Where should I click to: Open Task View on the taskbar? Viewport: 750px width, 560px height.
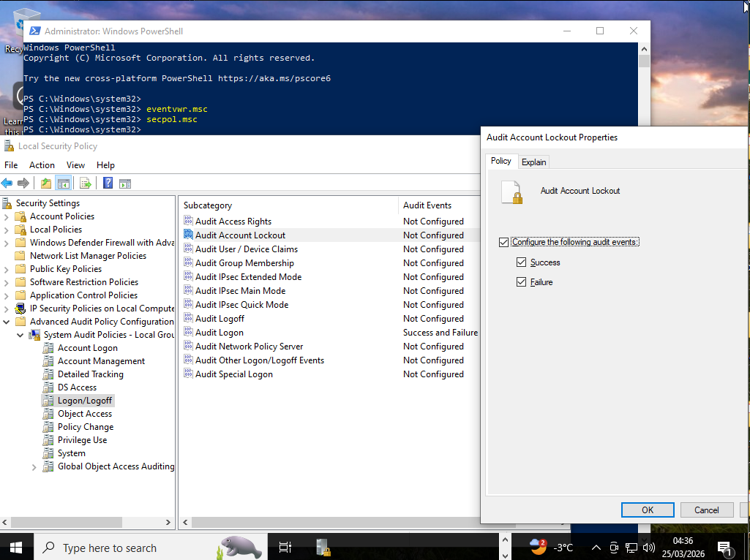click(x=285, y=548)
